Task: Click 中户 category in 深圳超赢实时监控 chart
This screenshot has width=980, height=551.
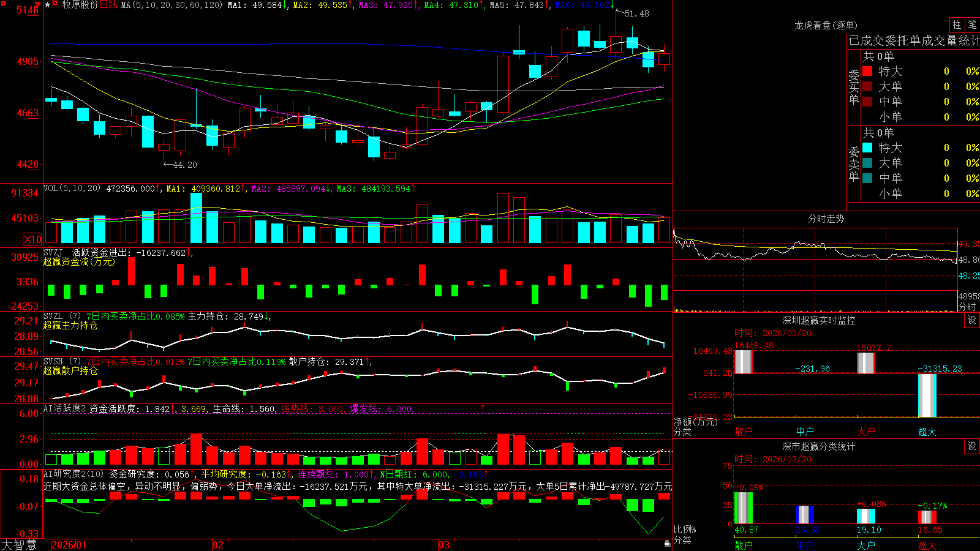Action: 805,432
